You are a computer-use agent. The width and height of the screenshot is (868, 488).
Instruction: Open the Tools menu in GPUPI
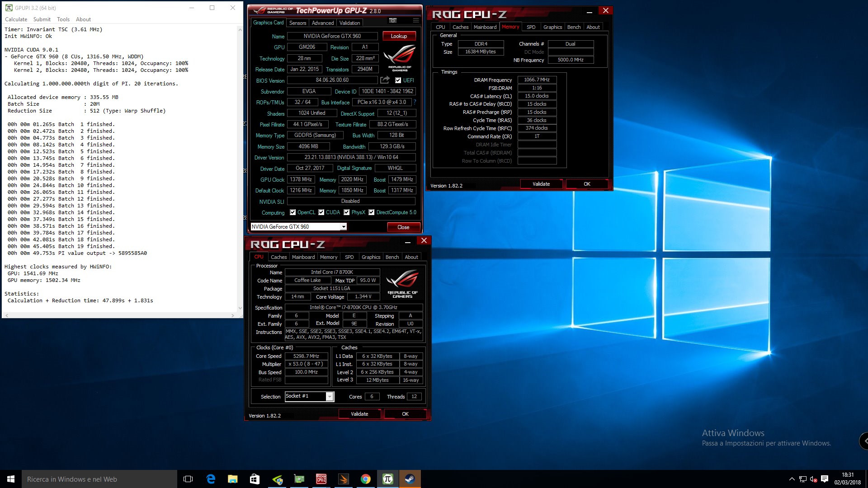(63, 19)
